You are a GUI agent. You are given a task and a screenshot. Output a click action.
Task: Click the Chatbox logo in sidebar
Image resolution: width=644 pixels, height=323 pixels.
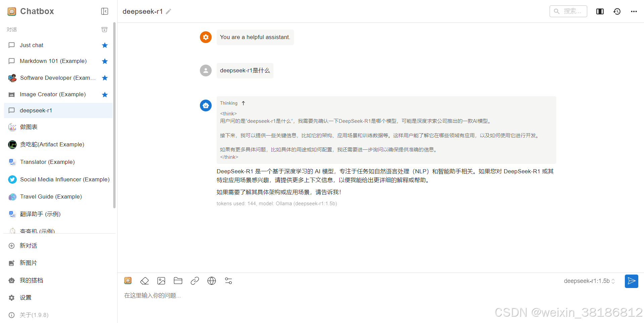pyautogui.click(x=12, y=11)
